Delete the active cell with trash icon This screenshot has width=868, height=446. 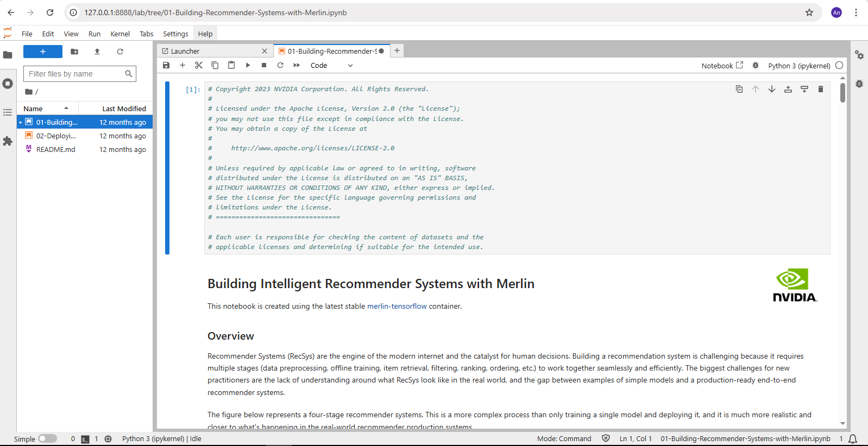pos(821,89)
